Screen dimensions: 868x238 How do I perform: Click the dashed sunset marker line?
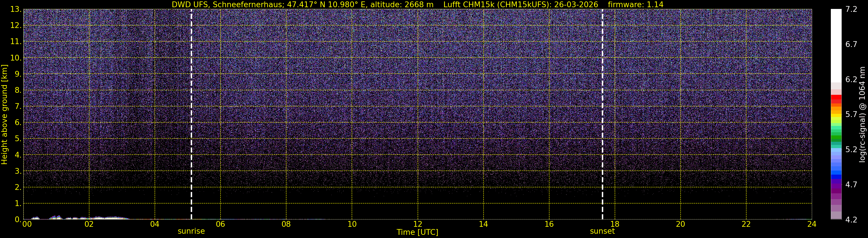tap(602, 114)
